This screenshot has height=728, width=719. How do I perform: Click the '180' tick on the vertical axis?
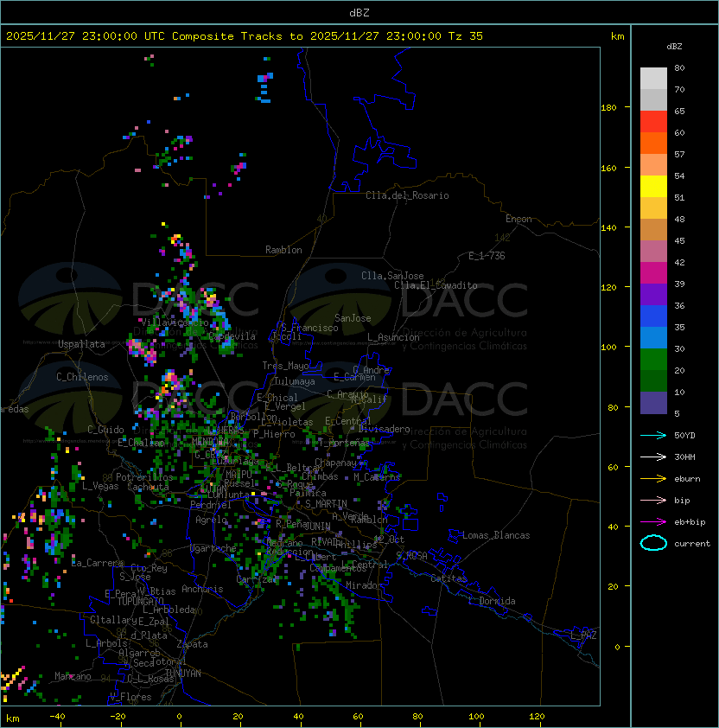point(608,108)
